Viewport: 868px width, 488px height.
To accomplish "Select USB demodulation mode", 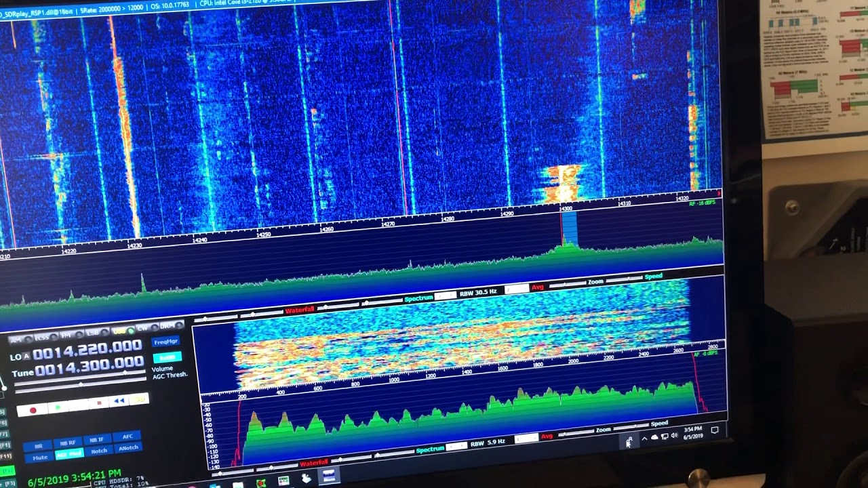I will tap(122, 331).
